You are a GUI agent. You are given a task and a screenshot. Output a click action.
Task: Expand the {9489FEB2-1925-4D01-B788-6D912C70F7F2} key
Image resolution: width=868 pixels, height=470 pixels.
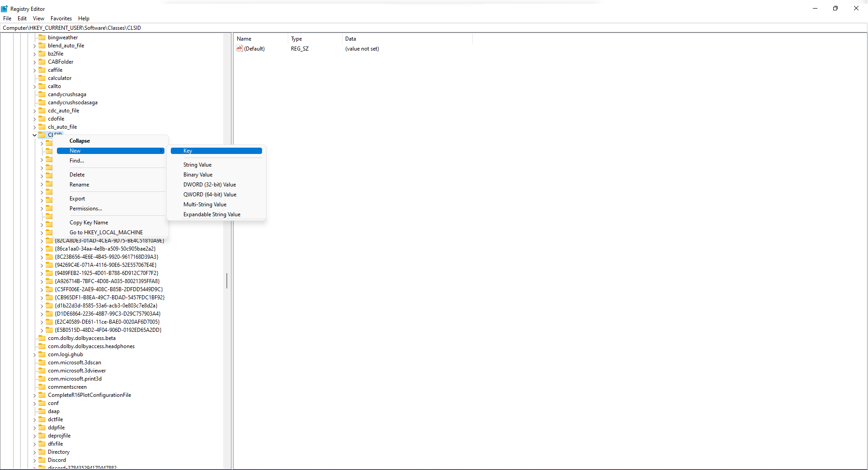point(42,273)
